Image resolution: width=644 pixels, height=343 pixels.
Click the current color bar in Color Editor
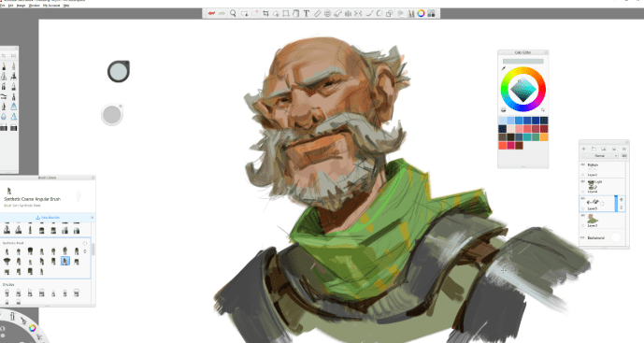pyautogui.click(x=522, y=61)
